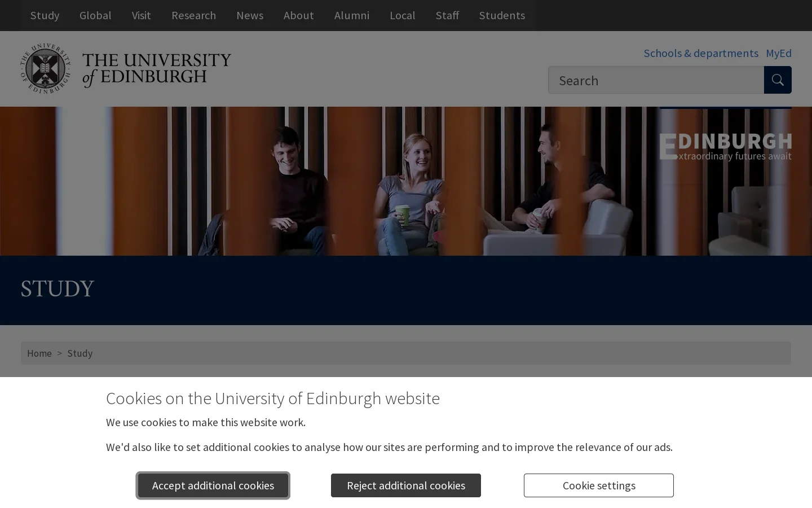Click the search magnifier icon button
This screenshot has width=812, height=508.
click(x=778, y=80)
